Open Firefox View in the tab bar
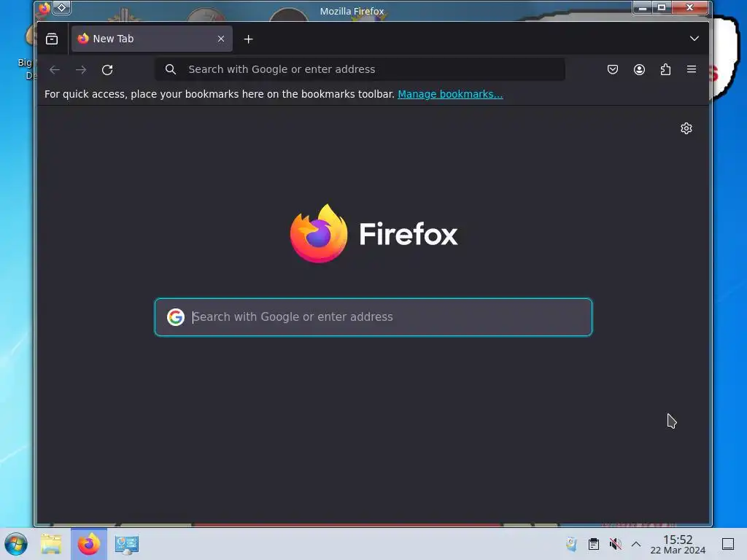 (52, 39)
